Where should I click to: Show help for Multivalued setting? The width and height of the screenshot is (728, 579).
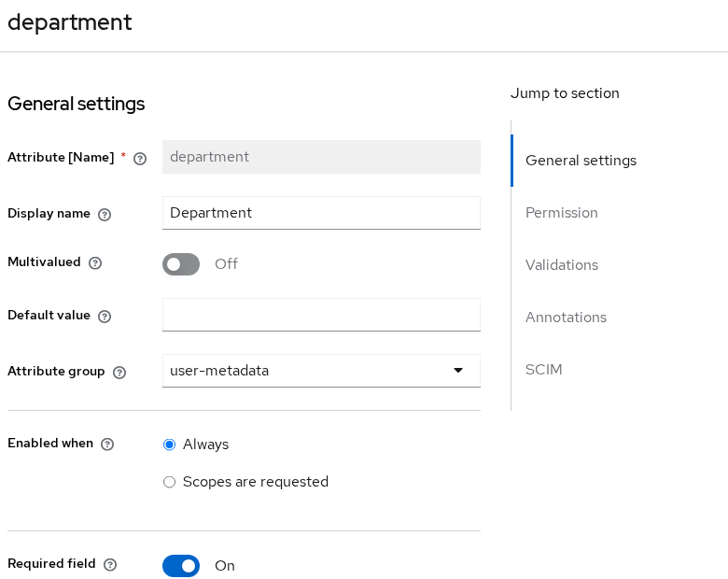pyautogui.click(x=95, y=263)
